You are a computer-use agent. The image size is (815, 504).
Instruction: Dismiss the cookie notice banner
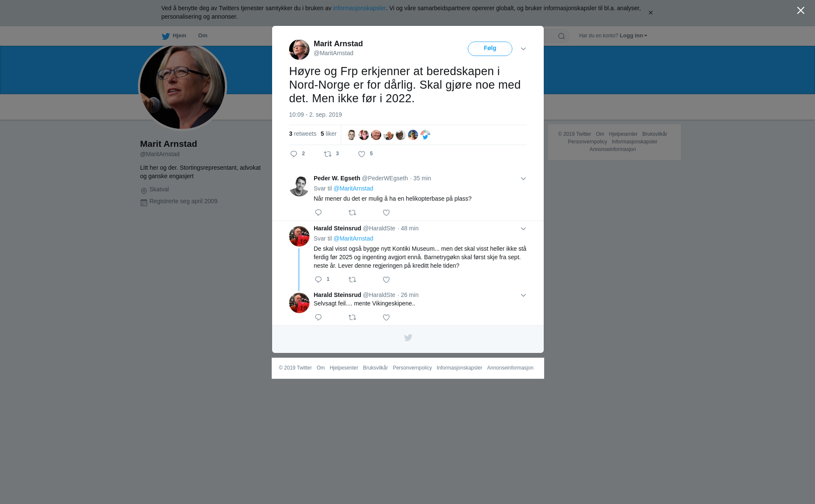point(650,13)
